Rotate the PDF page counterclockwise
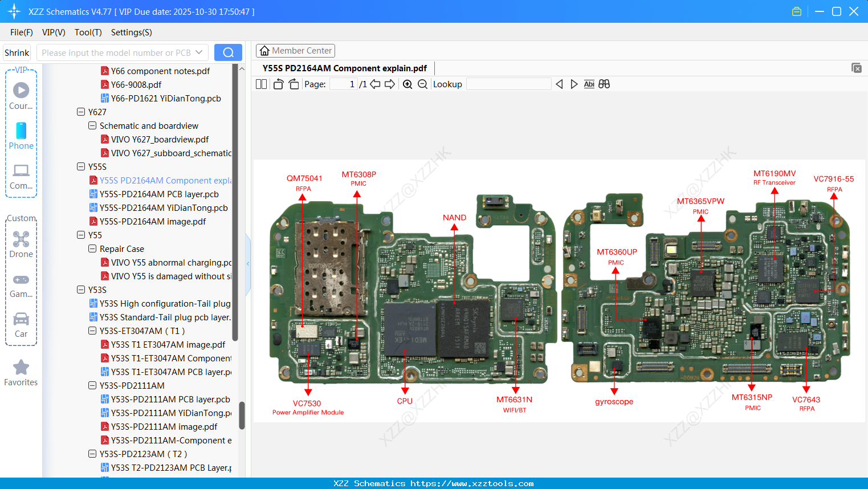The height and width of the screenshot is (489, 868). 278,84
